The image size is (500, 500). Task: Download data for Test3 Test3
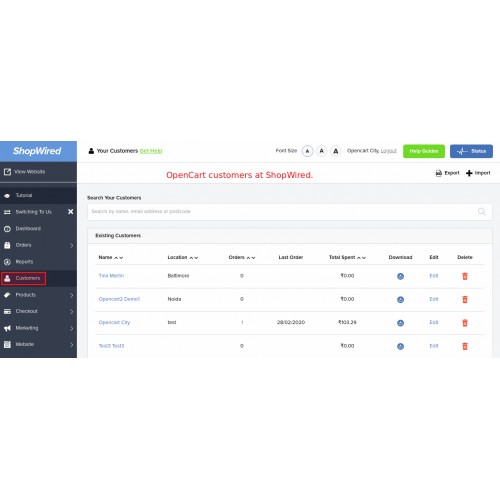(x=400, y=346)
